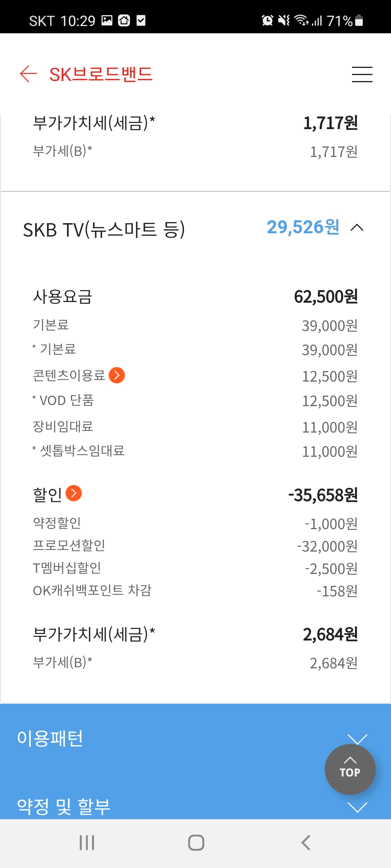
Task: Tap the red back arrow
Action: pyautogui.click(x=29, y=74)
